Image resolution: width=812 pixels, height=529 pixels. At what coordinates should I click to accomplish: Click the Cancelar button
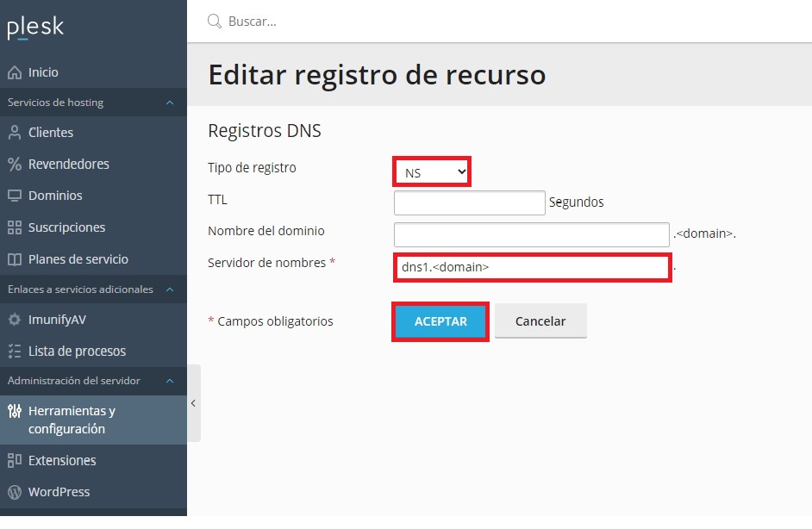540,321
